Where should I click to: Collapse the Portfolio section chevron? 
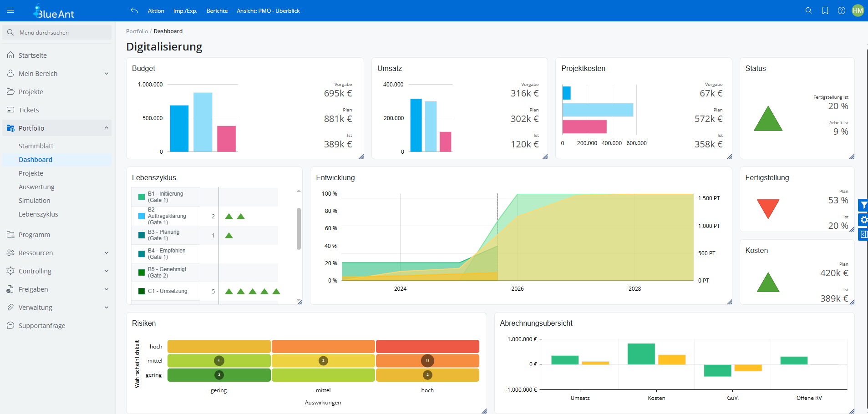pos(106,128)
